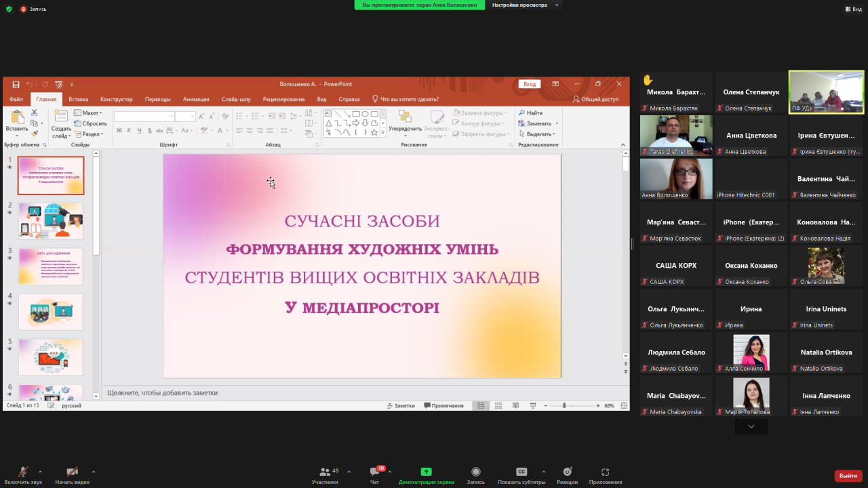Select slide 3 thumbnail in the panel
This screenshot has width=868, height=488.
(51, 266)
